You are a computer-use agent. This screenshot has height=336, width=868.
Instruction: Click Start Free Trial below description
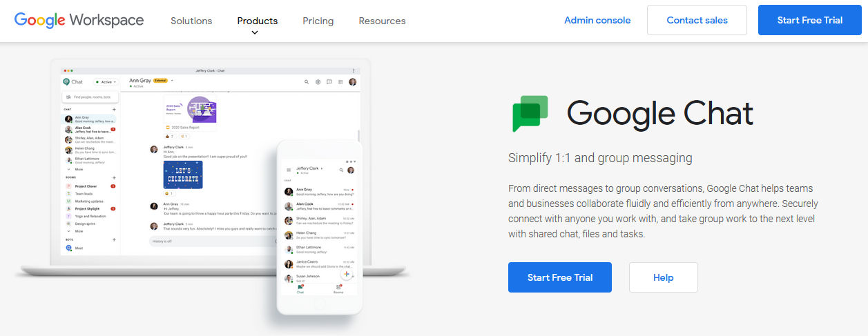point(560,277)
